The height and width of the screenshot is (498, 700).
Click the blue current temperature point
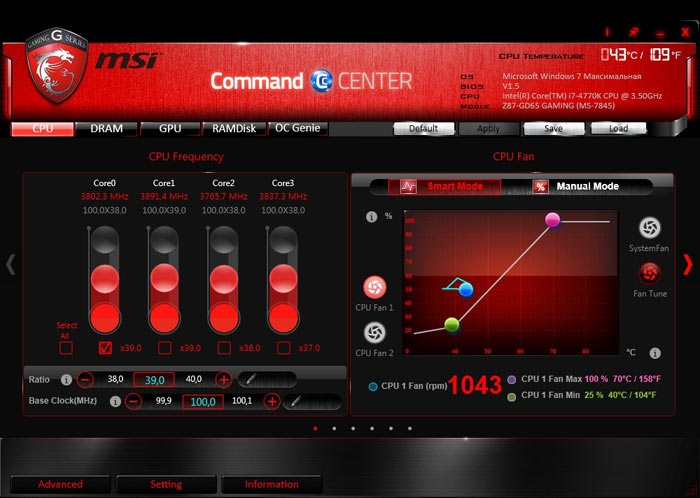pos(466,290)
